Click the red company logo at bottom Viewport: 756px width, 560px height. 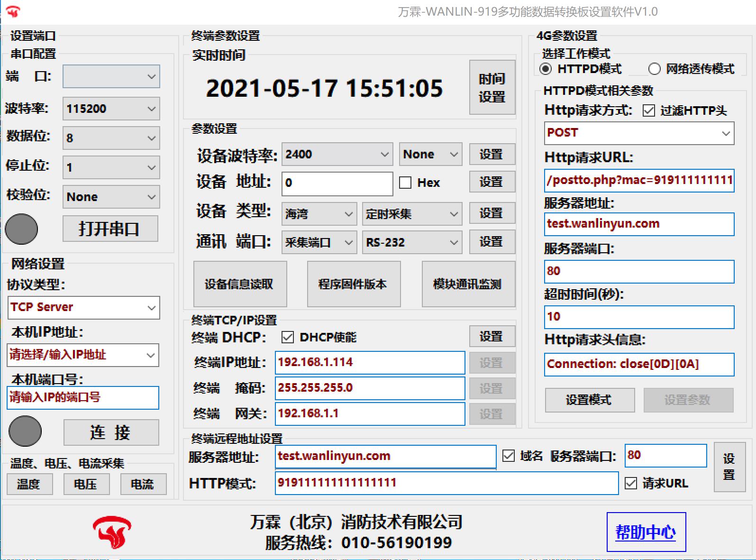coord(112,532)
